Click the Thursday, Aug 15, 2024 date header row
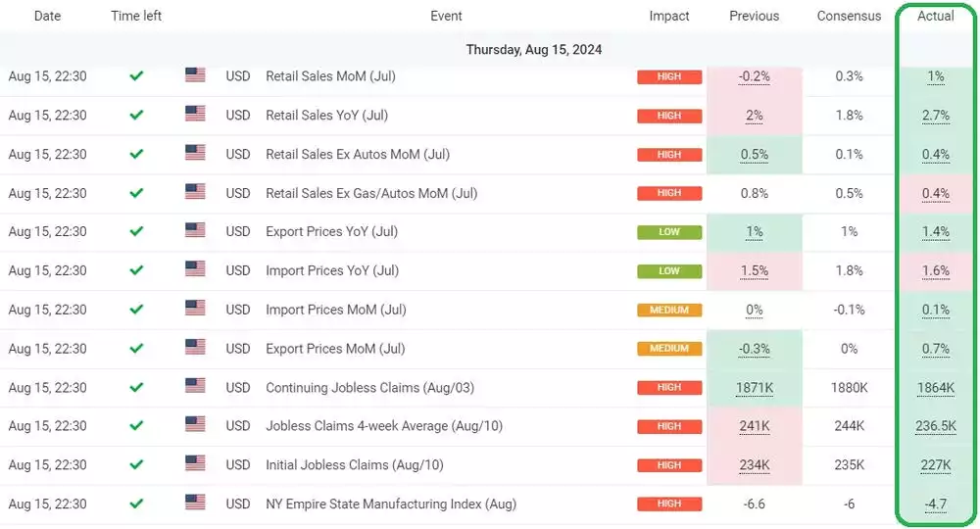 click(534, 49)
